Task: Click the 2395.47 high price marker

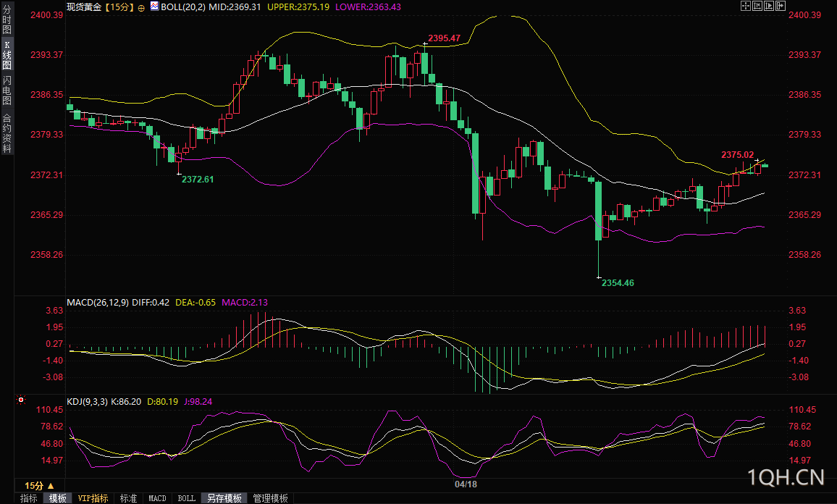Action: (x=444, y=38)
